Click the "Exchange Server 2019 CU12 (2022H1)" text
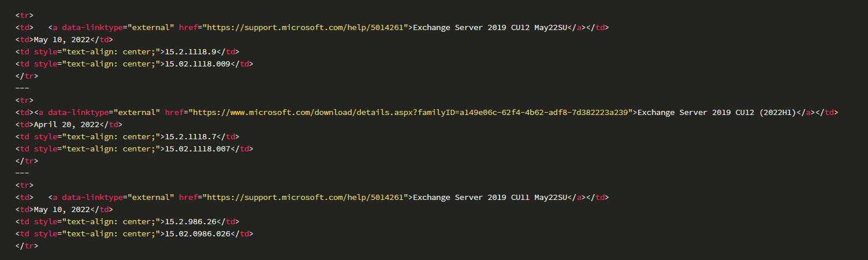The width and height of the screenshot is (868, 260). [717, 112]
